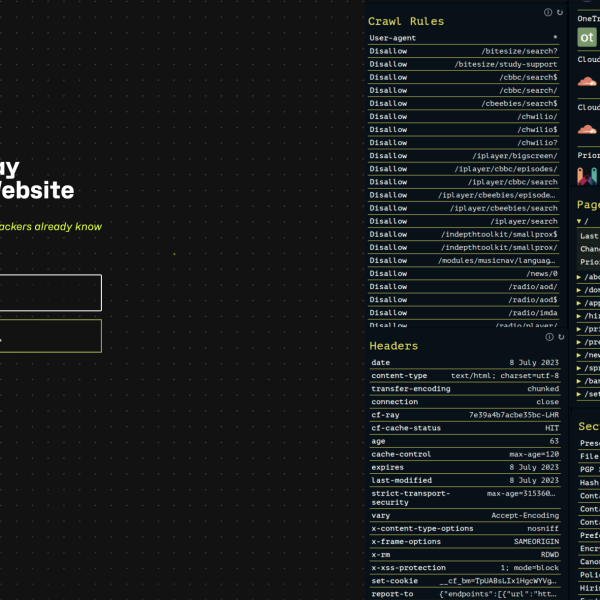
Task: Click the 'transfer-encoding' chunked row
Action: pos(465,388)
